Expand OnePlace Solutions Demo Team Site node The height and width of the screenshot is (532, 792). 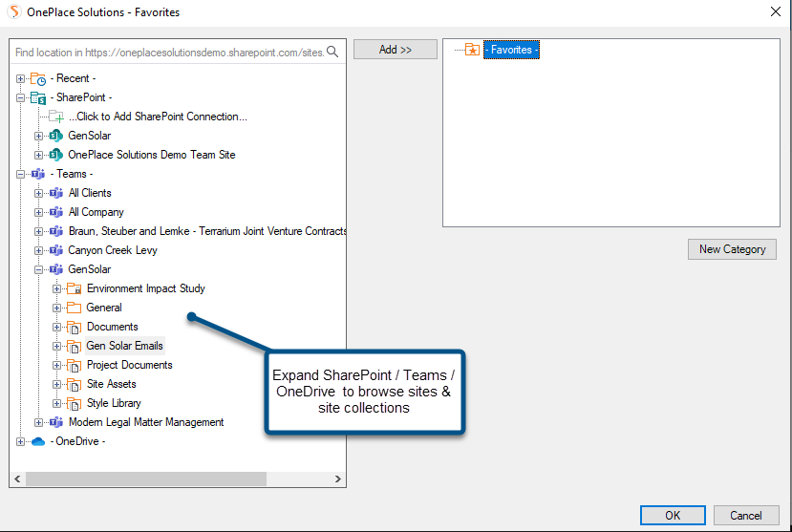pyautogui.click(x=38, y=155)
